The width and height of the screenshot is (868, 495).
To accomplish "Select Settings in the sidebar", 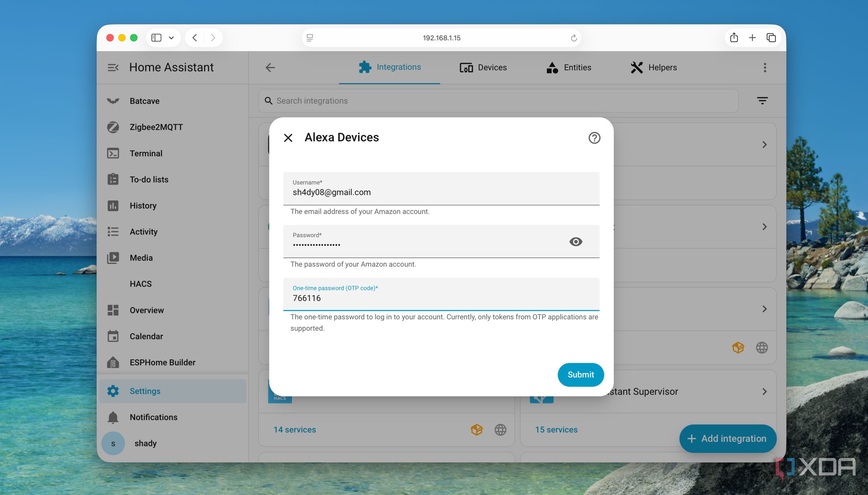I will pyautogui.click(x=173, y=391).
